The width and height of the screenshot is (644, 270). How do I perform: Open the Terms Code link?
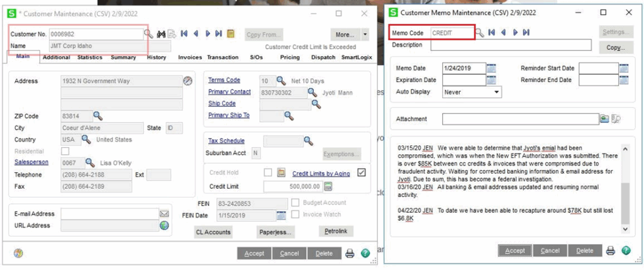(224, 81)
